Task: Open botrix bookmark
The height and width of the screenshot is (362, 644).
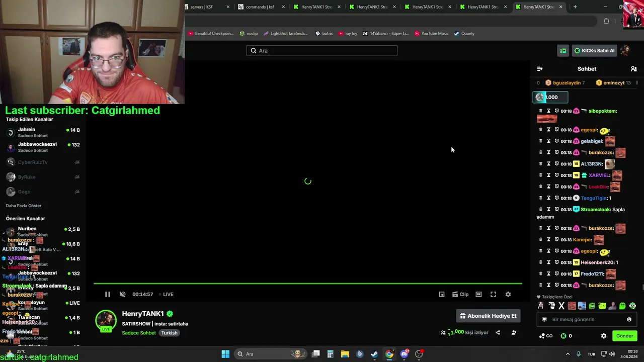Action: tap(324, 34)
